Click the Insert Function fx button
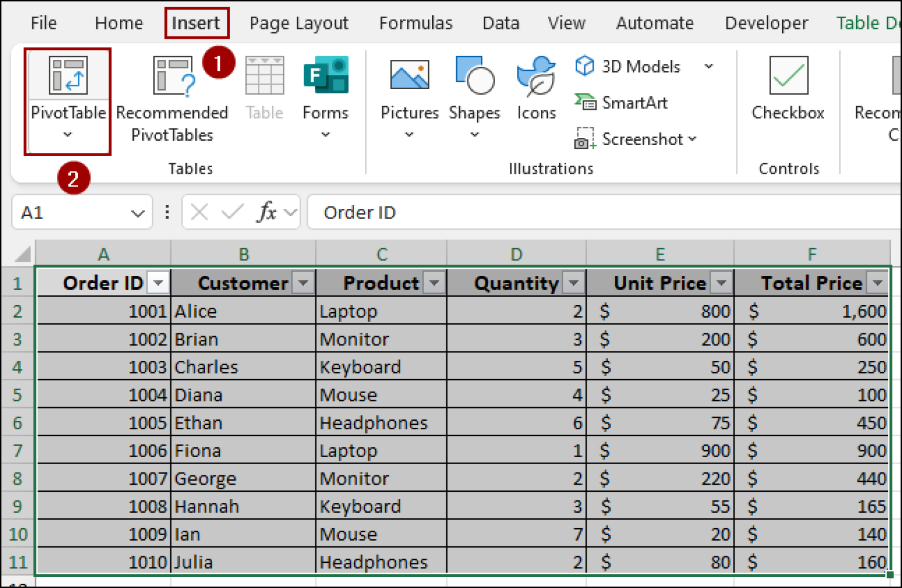902x588 pixels. pyautogui.click(x=265, y=212)
